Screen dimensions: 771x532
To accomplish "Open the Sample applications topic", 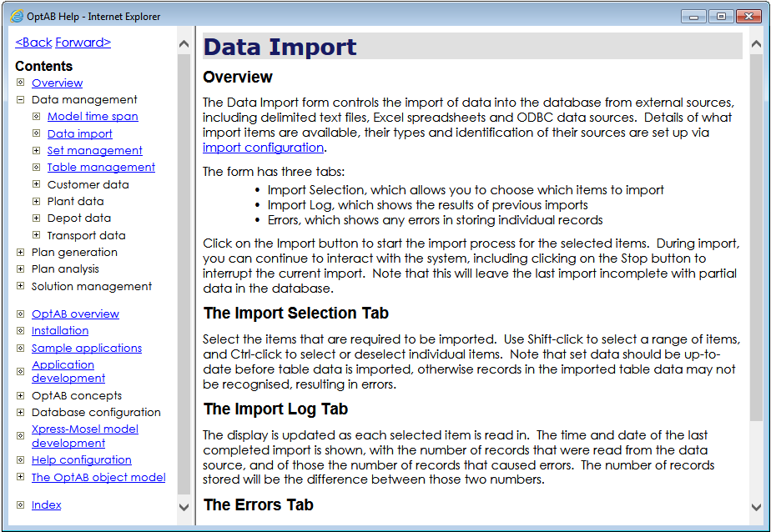I will [x=87, y=348].
